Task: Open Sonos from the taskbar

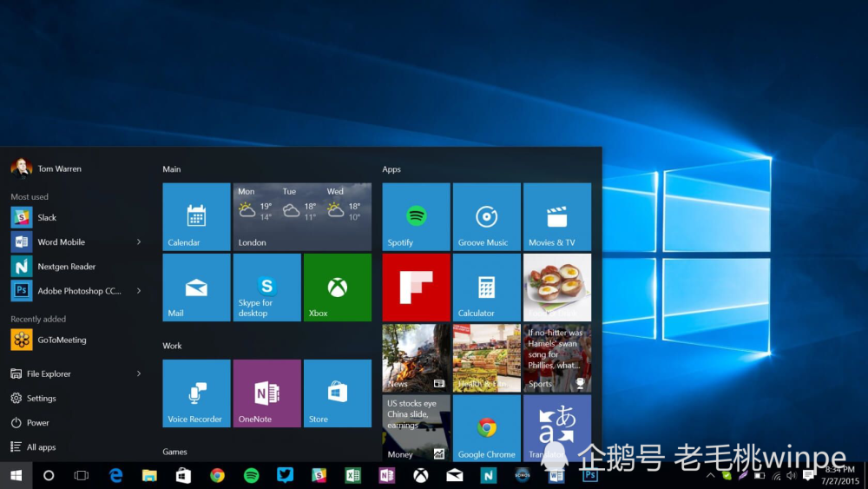Action: (522, 475)
